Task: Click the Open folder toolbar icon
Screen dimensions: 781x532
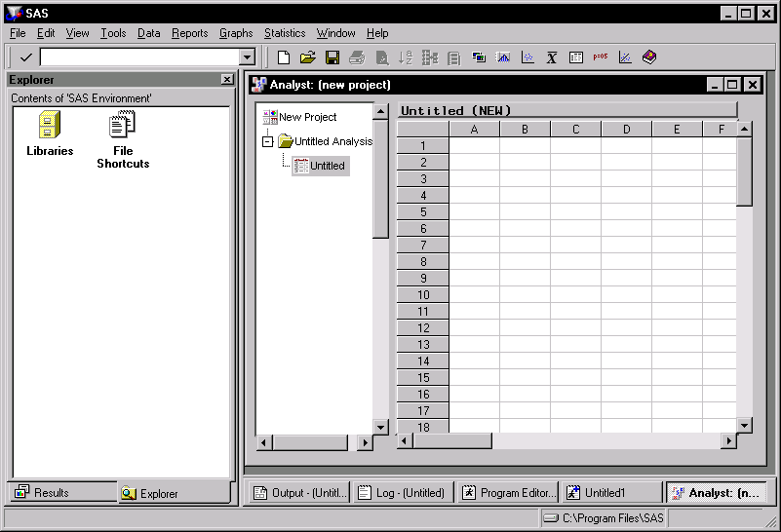Action: 308,57
